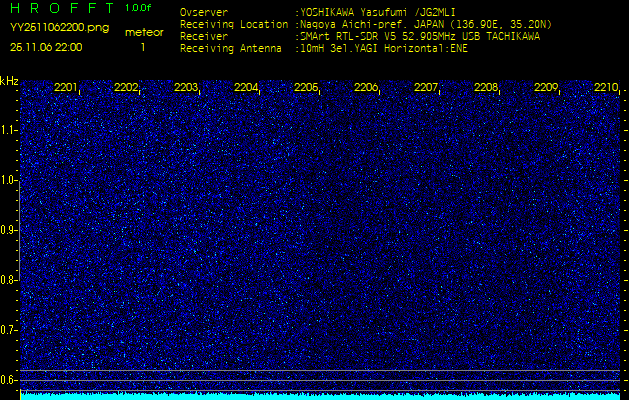Click the meteor count value 1
This screenshot has width=629, height=400.
[142, 46]
